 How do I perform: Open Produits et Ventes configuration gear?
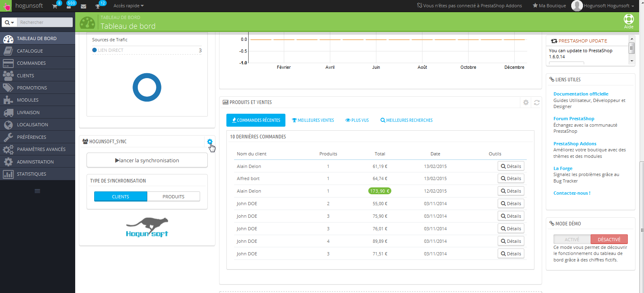(526, 102)
